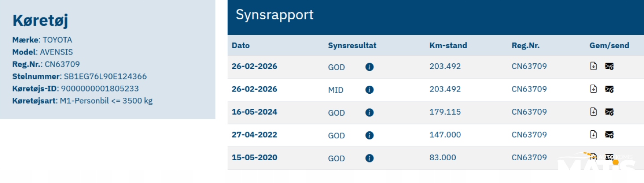Send the 26-02-2026 GOD report by email

[609, 67]
